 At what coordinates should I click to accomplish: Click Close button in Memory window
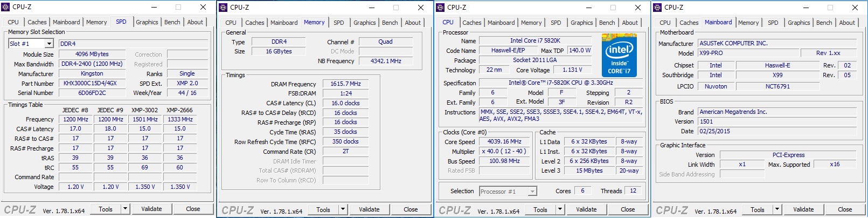[411, 209]
